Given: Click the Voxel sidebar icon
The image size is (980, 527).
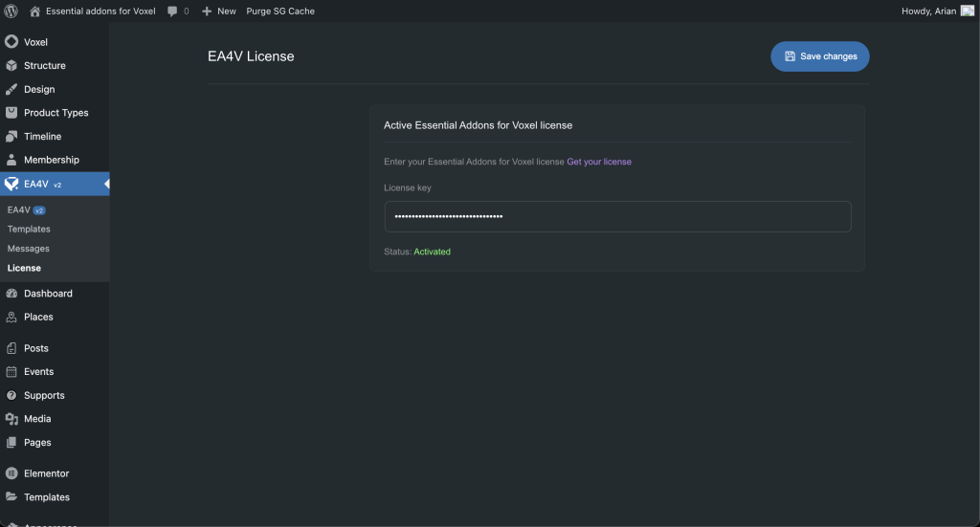Looking at the screenshot, I should pos(11,42).
